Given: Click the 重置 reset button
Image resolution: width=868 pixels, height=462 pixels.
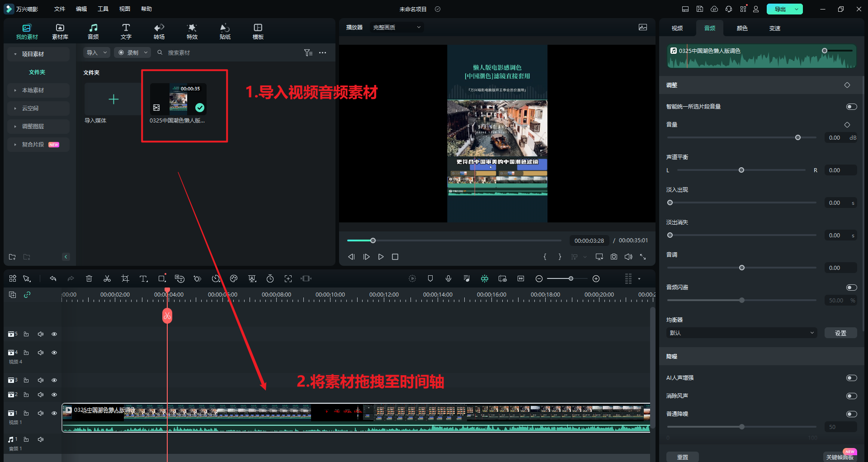Looking at the screenshot, I should tap(682, 457).
